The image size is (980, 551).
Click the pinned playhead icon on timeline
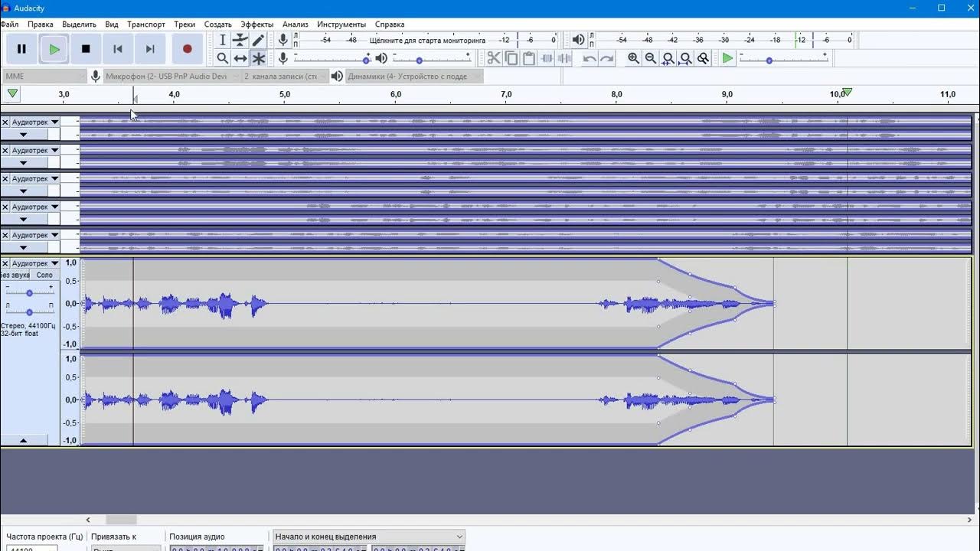12,94
